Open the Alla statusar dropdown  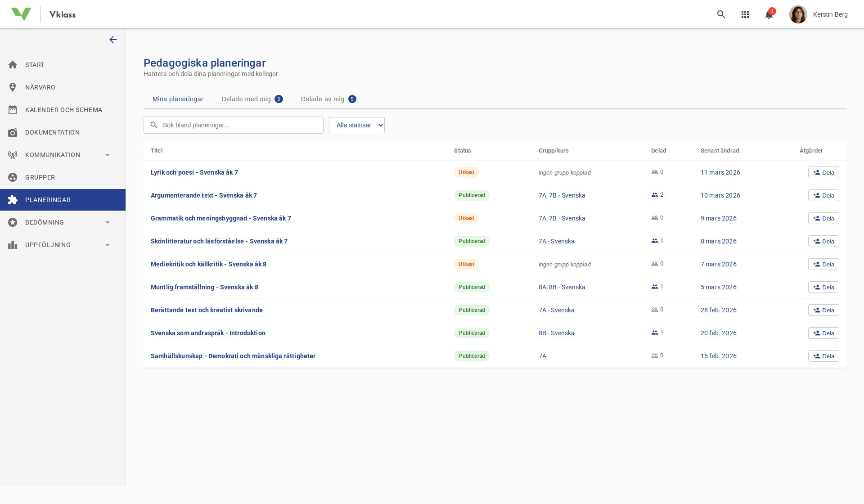(357, 125)
